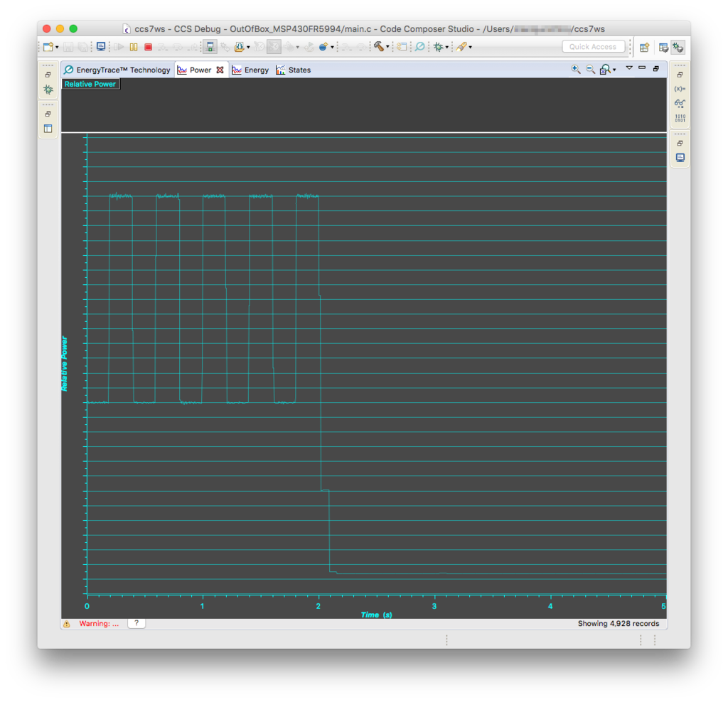Restore the left sidebar top view stack
Image resolution: width=728 pixels, height=702 pixels.
tap(48, 74)
